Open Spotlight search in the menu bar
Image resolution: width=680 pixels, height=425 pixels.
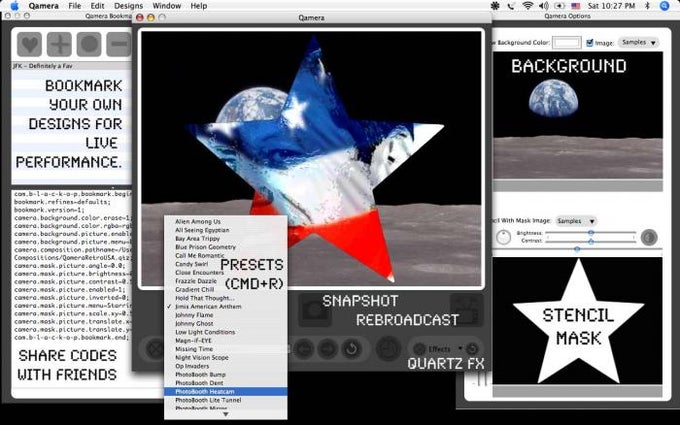point(664,6)
